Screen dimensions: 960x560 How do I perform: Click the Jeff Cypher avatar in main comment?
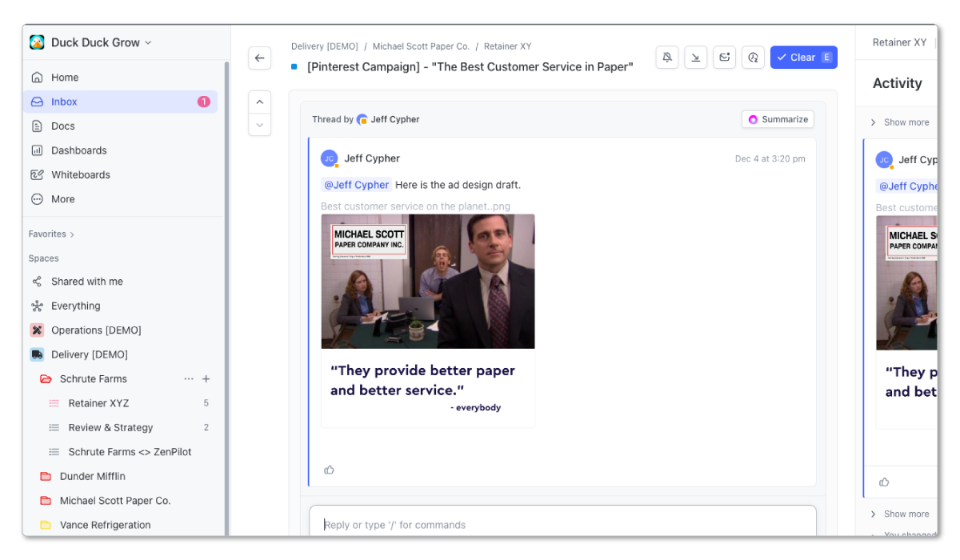pyautogui.click(x=330, y=158)
